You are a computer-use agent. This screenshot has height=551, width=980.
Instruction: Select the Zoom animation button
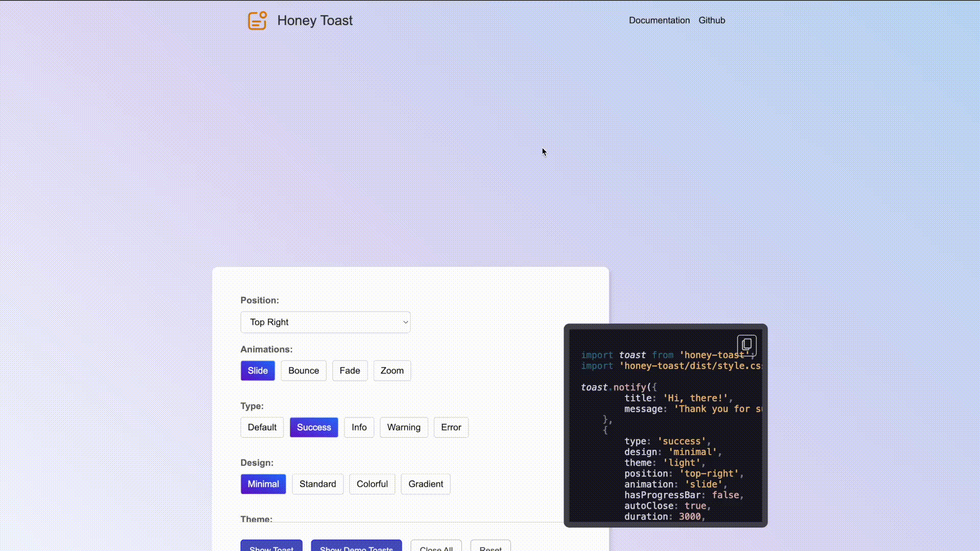point(391,370)
